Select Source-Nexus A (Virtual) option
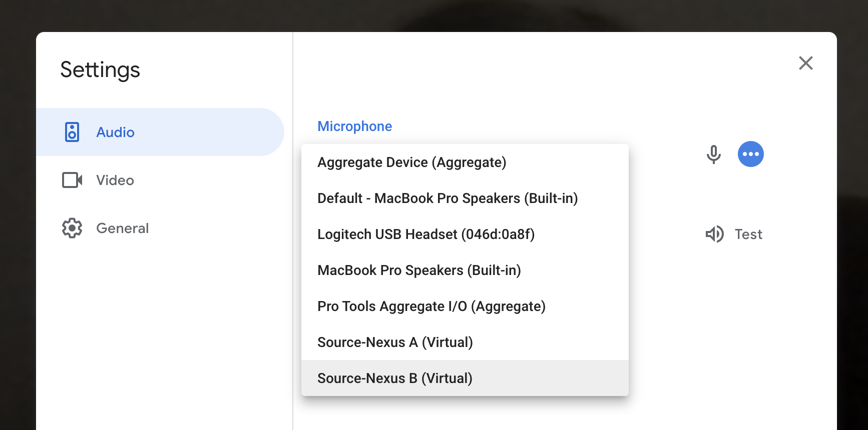 point(394,342)
